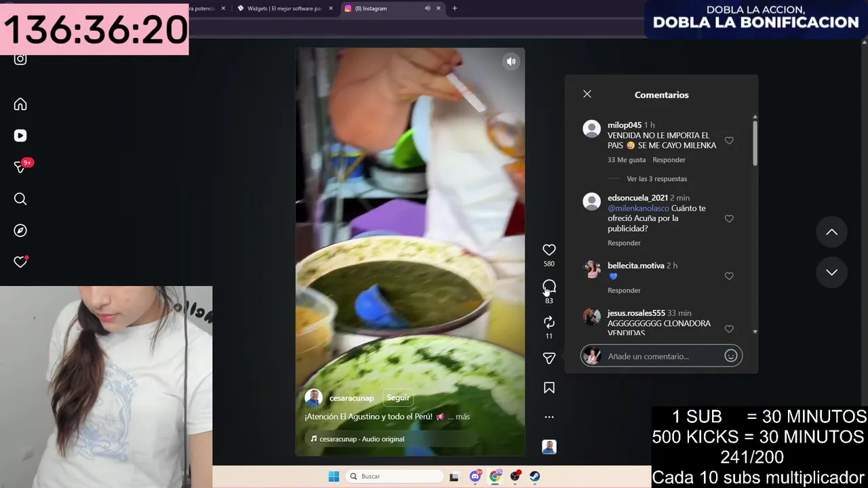This screenshot has height=488, width=868.
Task: Mute the Instagram tab speaker icon
Action: 427,8
